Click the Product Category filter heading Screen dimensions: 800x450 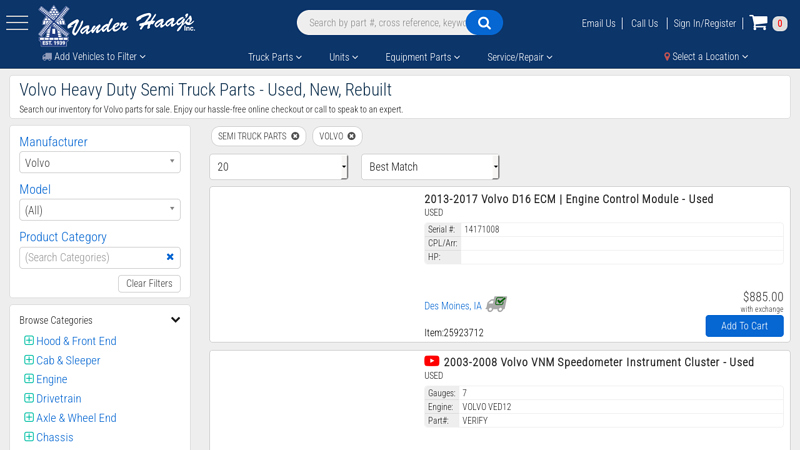click(63, 237)
